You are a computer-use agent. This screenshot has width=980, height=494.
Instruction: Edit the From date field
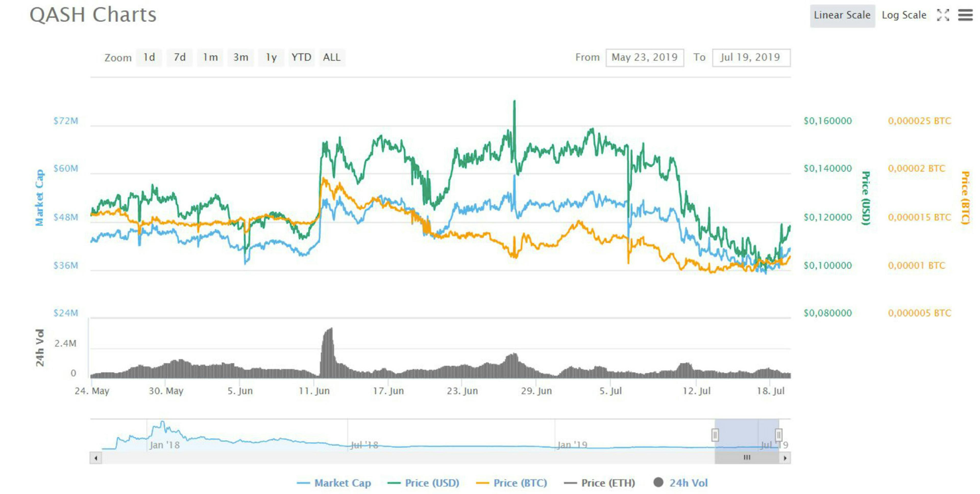tap(644, 57)
